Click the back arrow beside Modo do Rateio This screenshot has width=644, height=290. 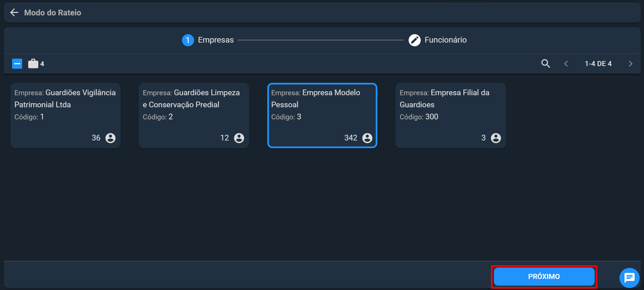(14, 13)
